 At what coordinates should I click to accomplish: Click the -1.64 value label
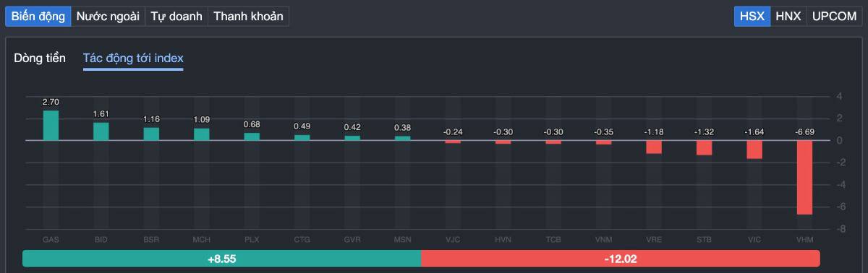point(754,132)
